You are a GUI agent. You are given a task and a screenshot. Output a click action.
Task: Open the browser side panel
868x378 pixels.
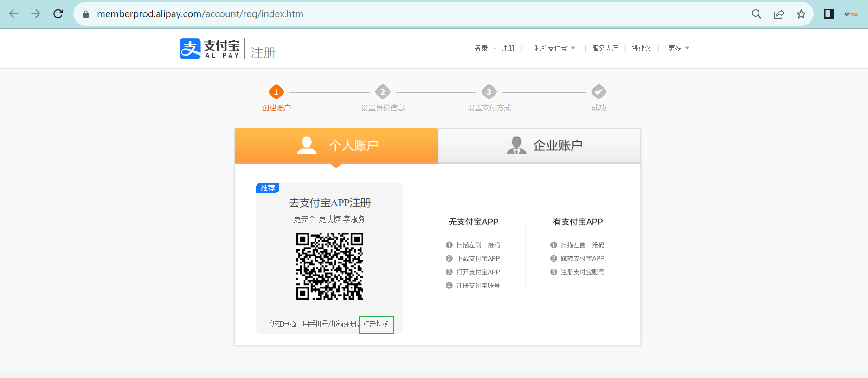(829, 14)
